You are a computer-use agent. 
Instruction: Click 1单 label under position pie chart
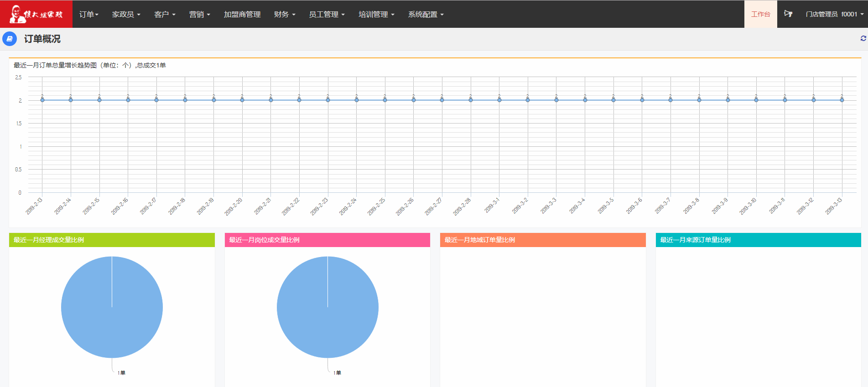337,373
